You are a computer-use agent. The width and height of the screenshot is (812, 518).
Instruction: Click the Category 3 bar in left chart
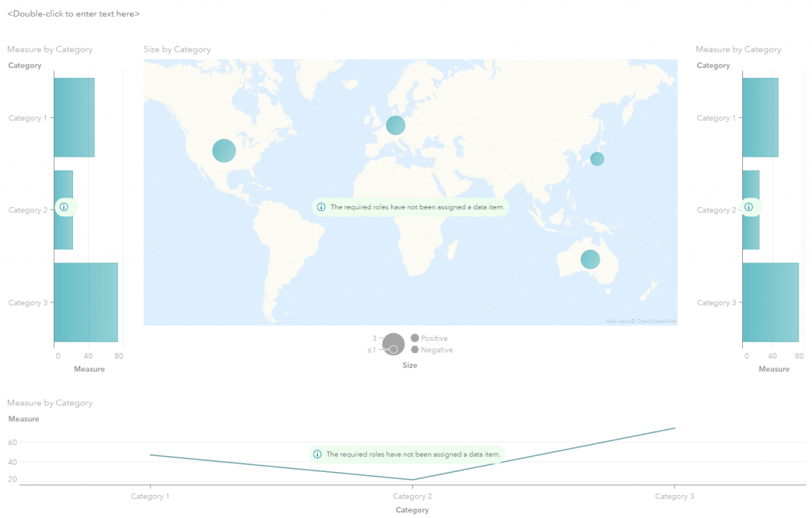86,302
